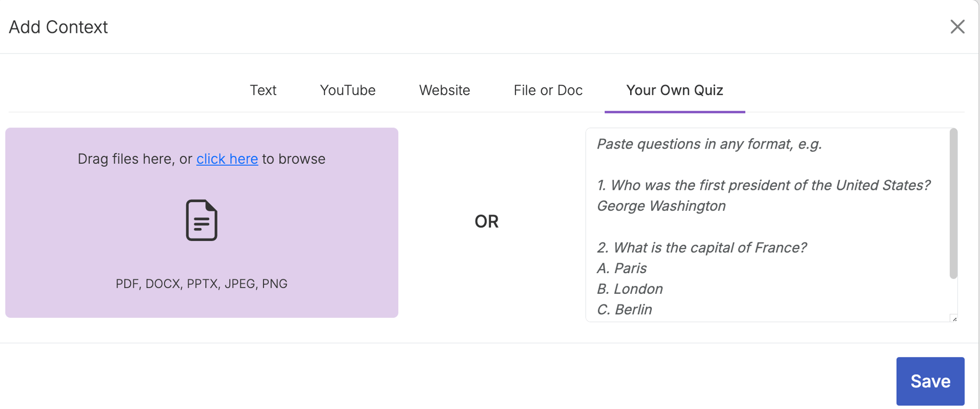Click the document file upload icon
The height and width of the screenshot is (409, 980).
tap(201, 220)
